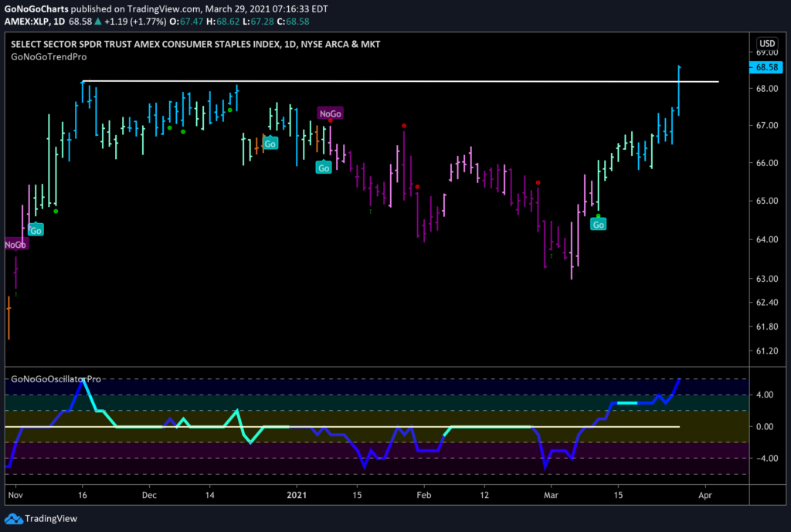Screen dimensions: 791x532
Task: Click the 61.80 price axis label
Action: (x=767, y=327)
